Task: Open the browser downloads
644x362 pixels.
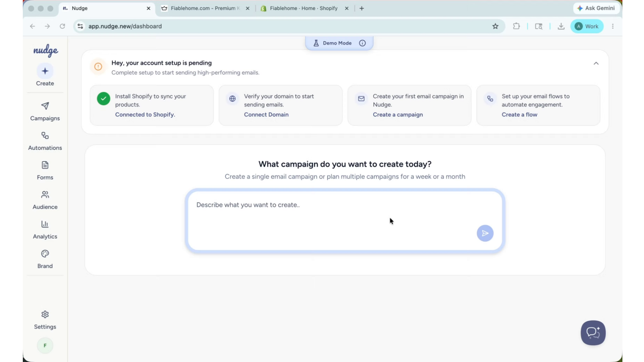Action: tap(561, 26)
